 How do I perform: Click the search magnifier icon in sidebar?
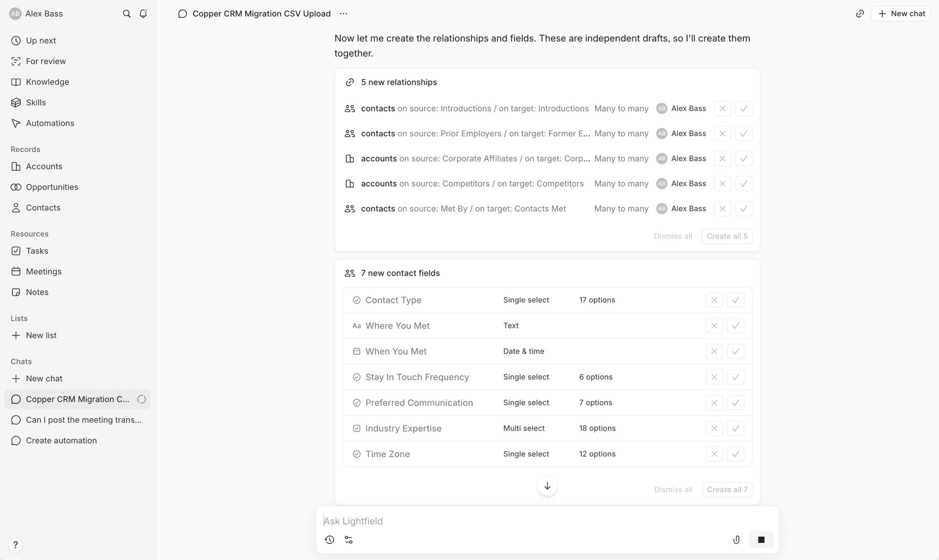[127, 14]
